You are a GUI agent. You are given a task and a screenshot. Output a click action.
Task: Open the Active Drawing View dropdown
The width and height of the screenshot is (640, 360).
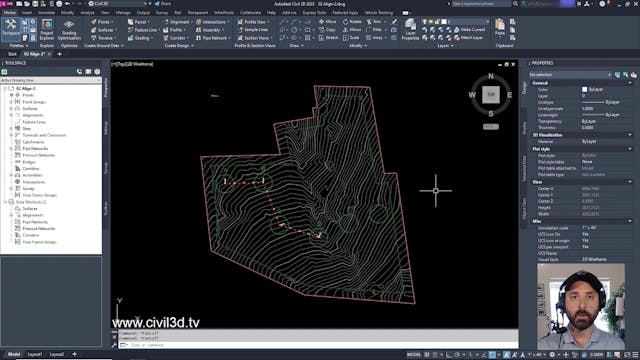pyautogui.click(x=51, y=80)
